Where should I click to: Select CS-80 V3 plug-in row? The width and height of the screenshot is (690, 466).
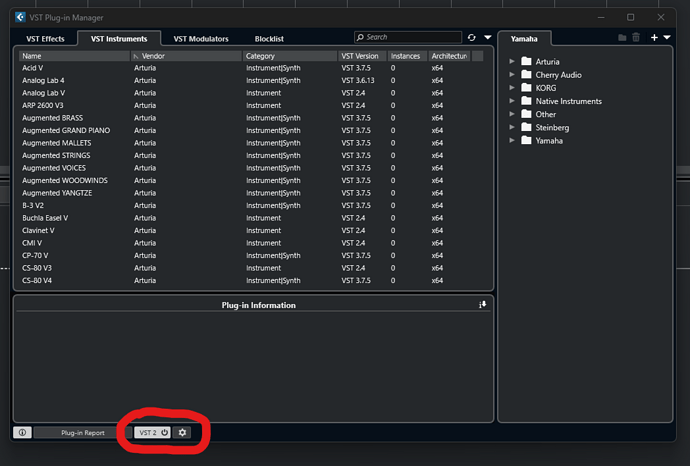tap(252, 268)
